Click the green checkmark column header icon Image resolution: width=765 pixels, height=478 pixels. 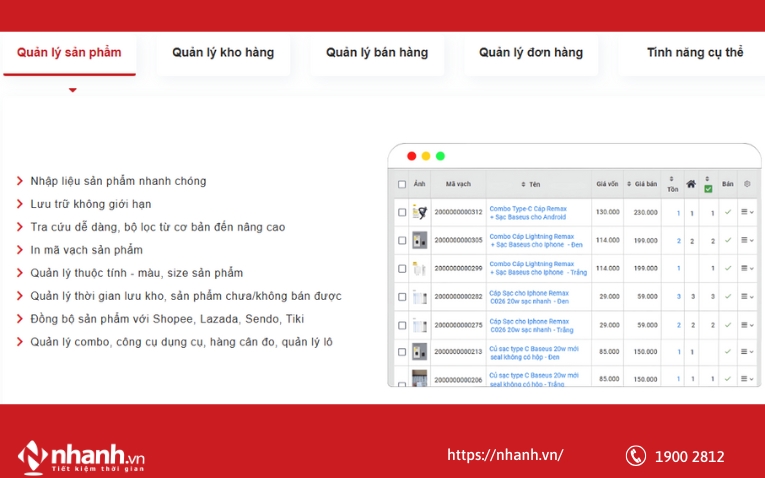(708, 187)
